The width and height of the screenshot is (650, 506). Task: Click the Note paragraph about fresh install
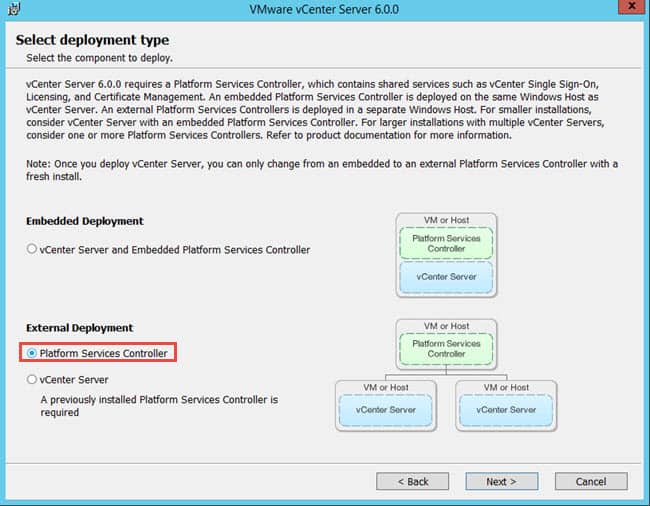[x=322, y=170]
